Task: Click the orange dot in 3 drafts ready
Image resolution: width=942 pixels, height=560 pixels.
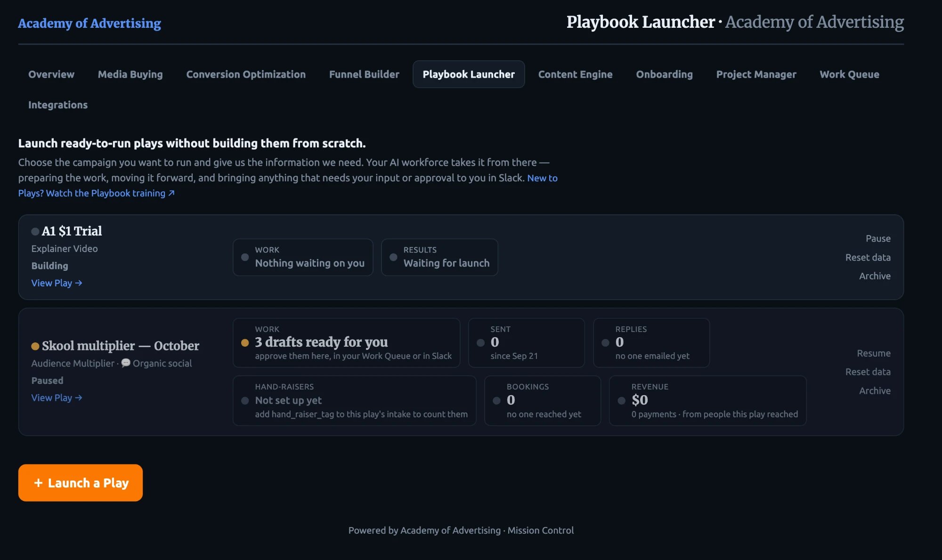Action: pos(245,343)
